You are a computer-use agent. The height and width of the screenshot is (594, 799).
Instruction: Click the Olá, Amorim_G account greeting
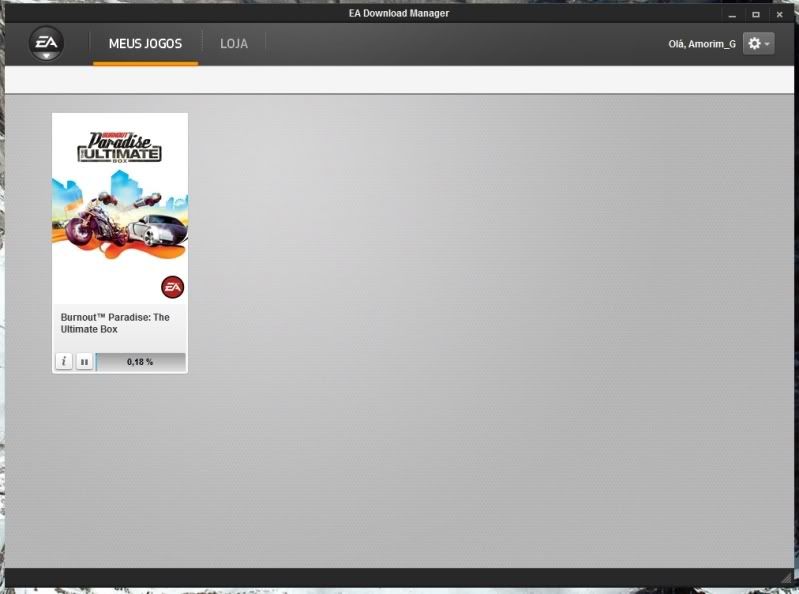click(701, 44)
